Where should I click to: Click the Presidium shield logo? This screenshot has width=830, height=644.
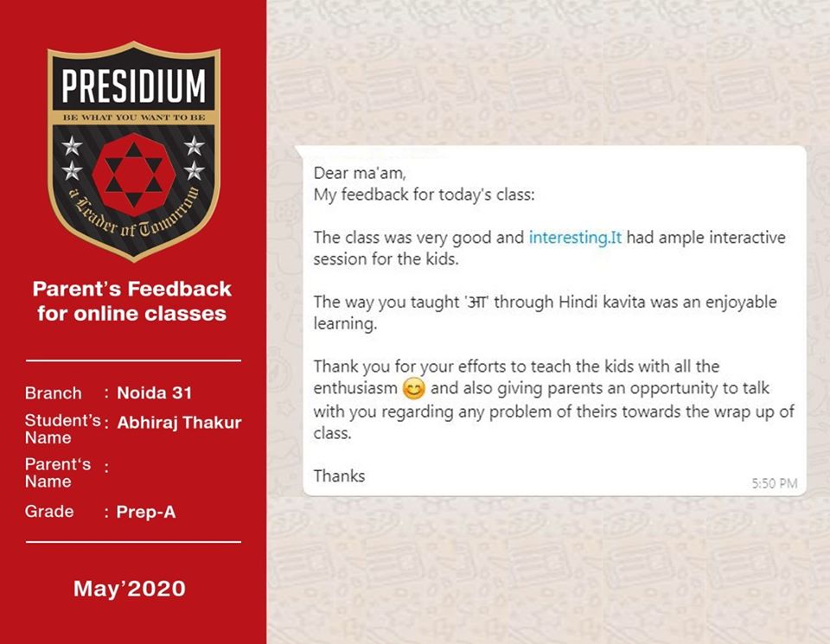[133, 151]
